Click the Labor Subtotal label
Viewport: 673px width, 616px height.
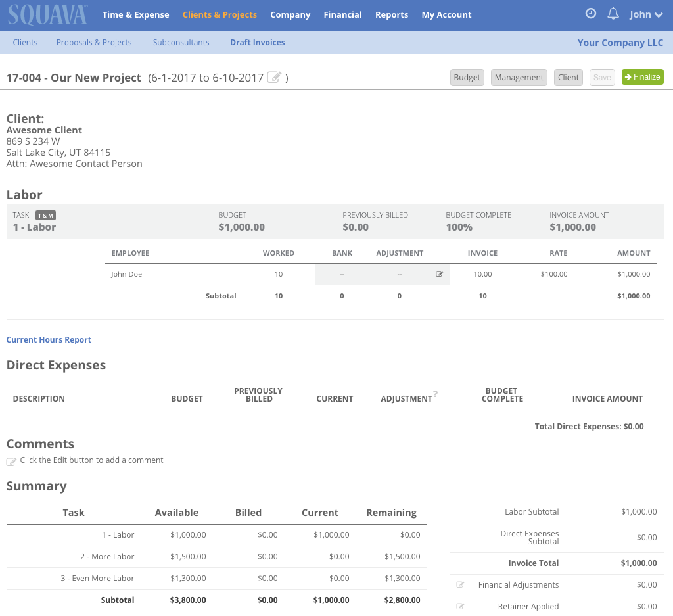click(532, 511)
